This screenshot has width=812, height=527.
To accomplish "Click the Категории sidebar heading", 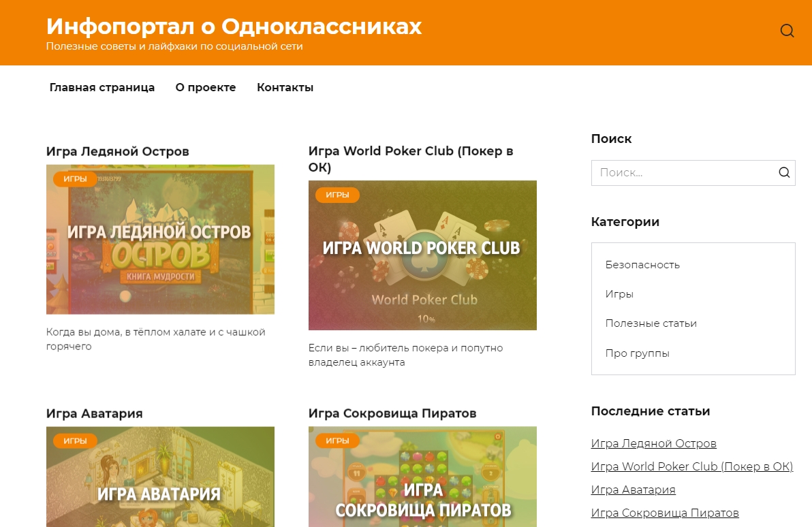I will 625,221.
